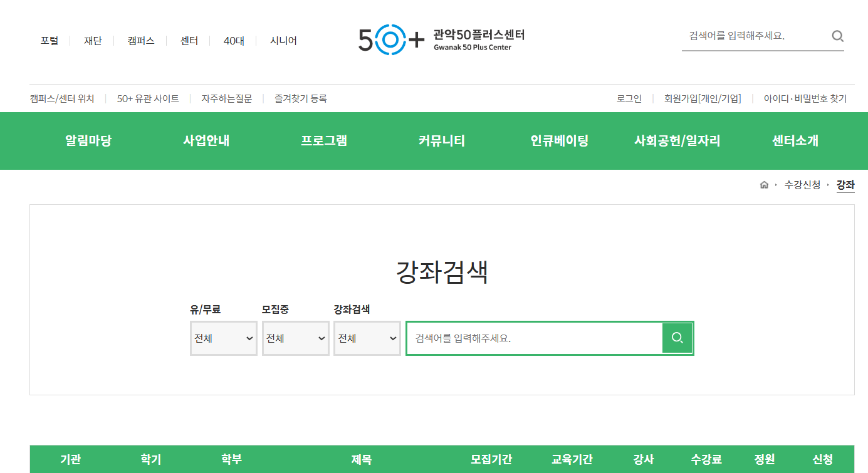Focus the course search text field
Screen dimensions: 868x473
point(534,338)
